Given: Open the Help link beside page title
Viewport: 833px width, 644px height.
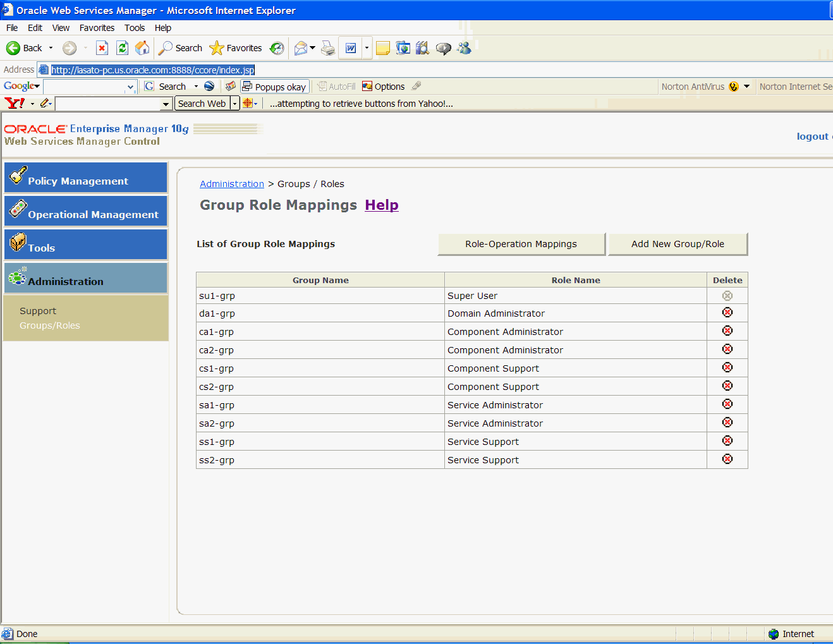Looking at the screenshot, I should [x=382, y=205].
